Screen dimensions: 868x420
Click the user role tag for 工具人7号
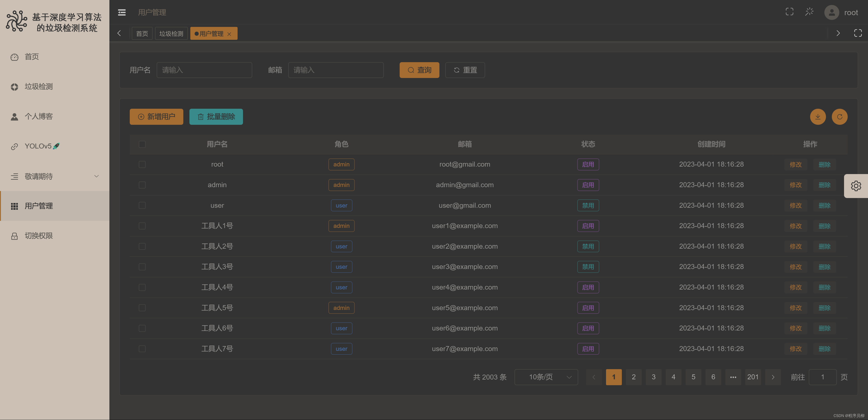341,349
